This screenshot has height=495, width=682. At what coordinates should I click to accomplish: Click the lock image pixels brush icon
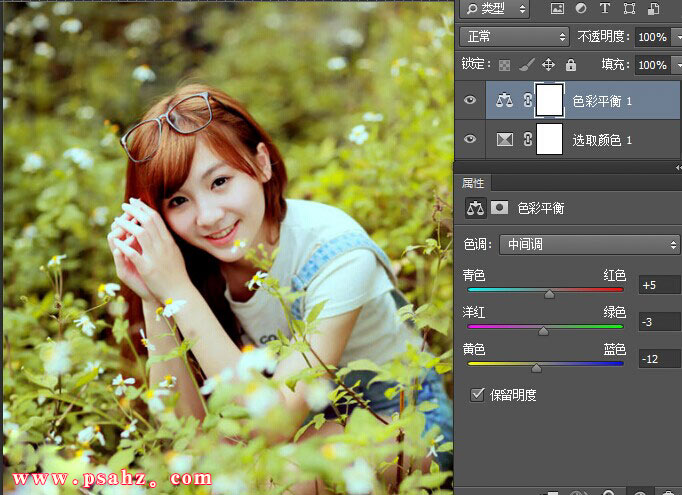[528, 64]
